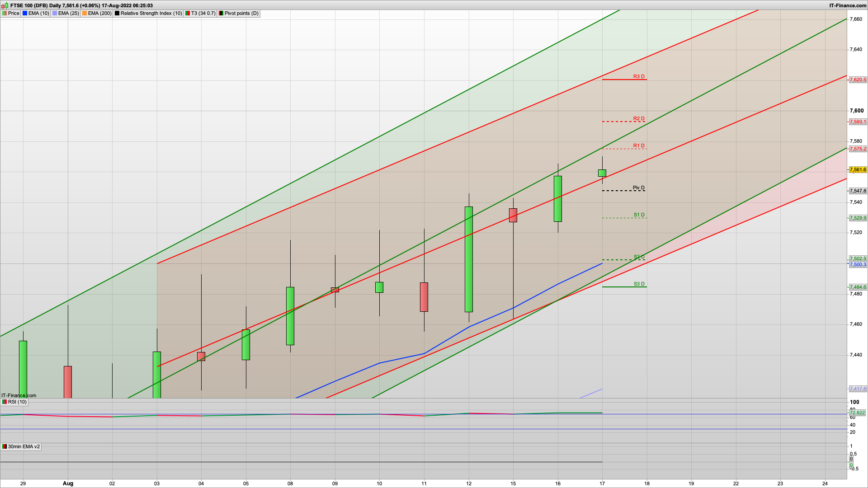Image resolution: width=868 pixels, height=488 pixels.
Task: Open Relative Strength Index (10) legend item
Action: [148, 13]
